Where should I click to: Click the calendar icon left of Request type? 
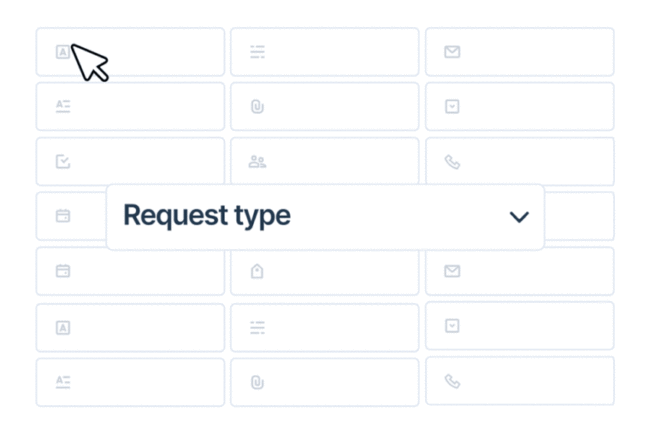coord(63,216)
